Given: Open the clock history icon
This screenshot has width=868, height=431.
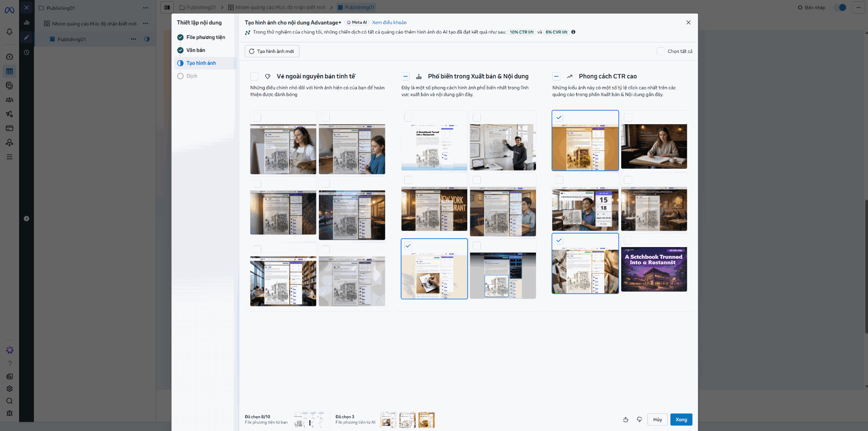Looking at the screenshot, I should [x=26, y=53].
